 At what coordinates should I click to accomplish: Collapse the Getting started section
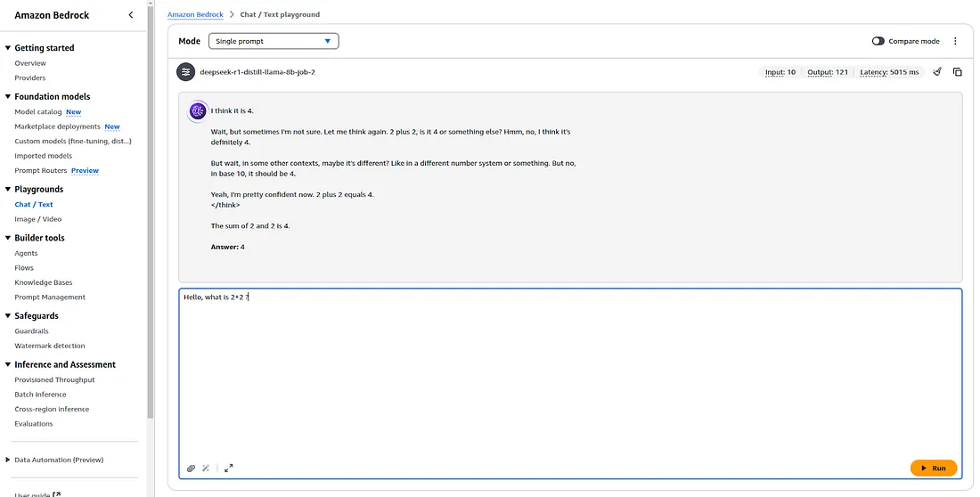click(x=8, y=48)
